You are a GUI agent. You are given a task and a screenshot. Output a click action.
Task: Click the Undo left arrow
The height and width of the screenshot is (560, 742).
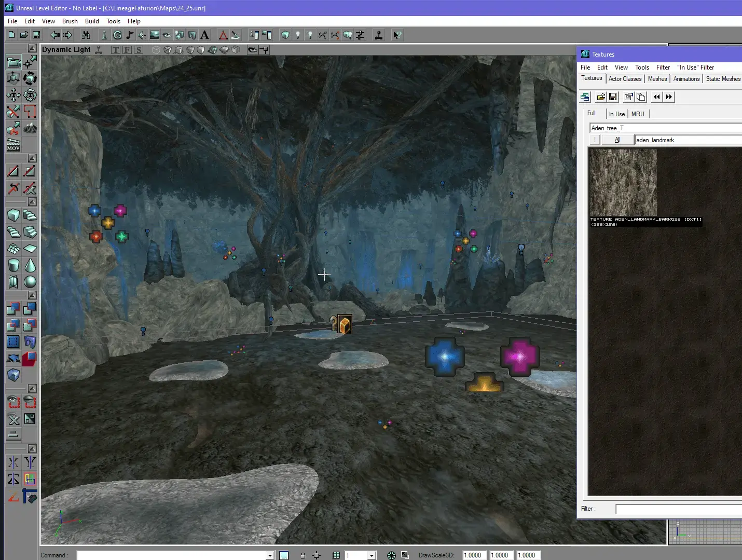click(55, 35)
